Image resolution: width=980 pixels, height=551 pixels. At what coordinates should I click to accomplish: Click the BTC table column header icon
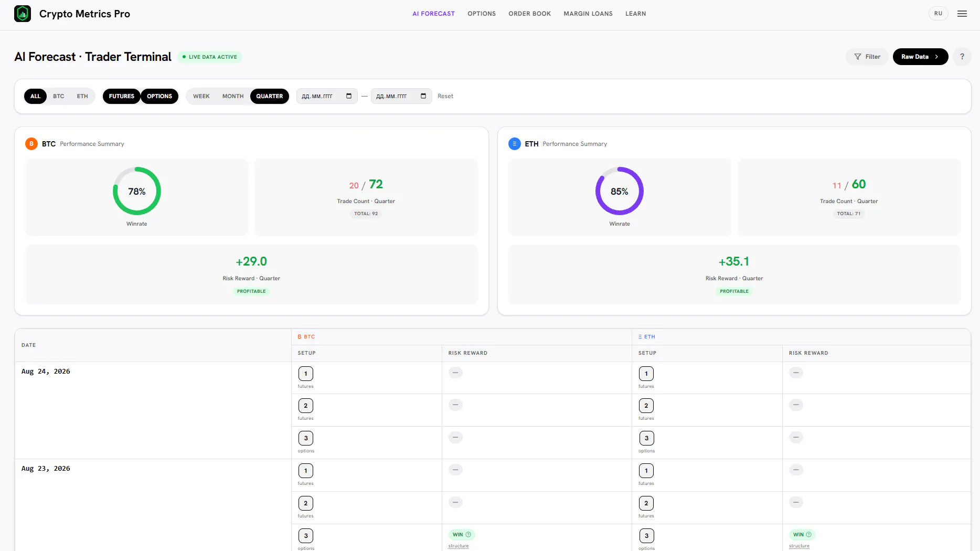coord(300,337)
